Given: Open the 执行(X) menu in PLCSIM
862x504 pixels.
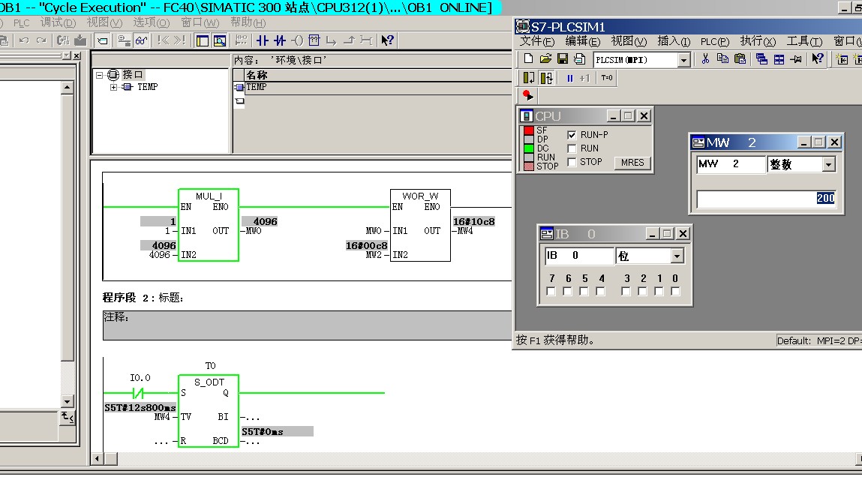Looking at the screenshot, I should (758, 41).
